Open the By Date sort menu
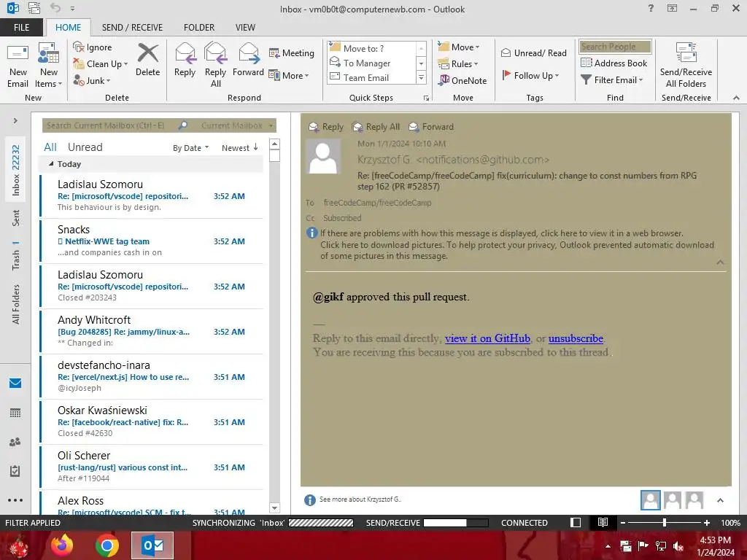 pos(190,148)
